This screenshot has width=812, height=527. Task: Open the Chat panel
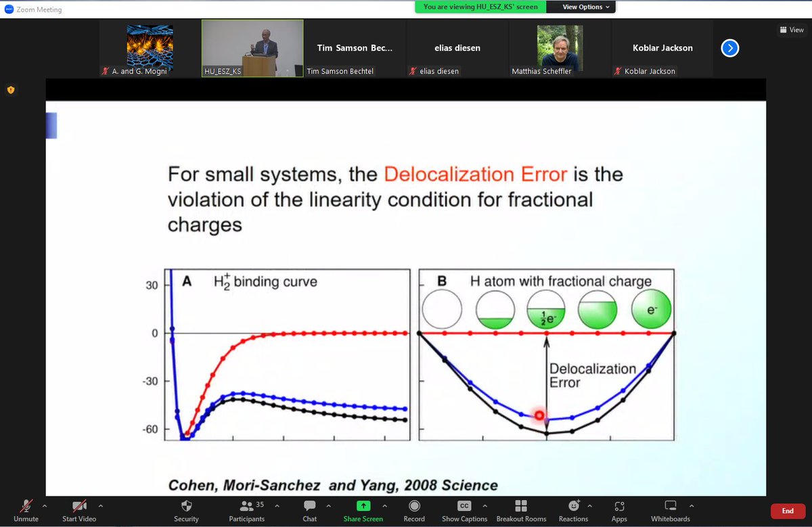[x=310, y=510]
